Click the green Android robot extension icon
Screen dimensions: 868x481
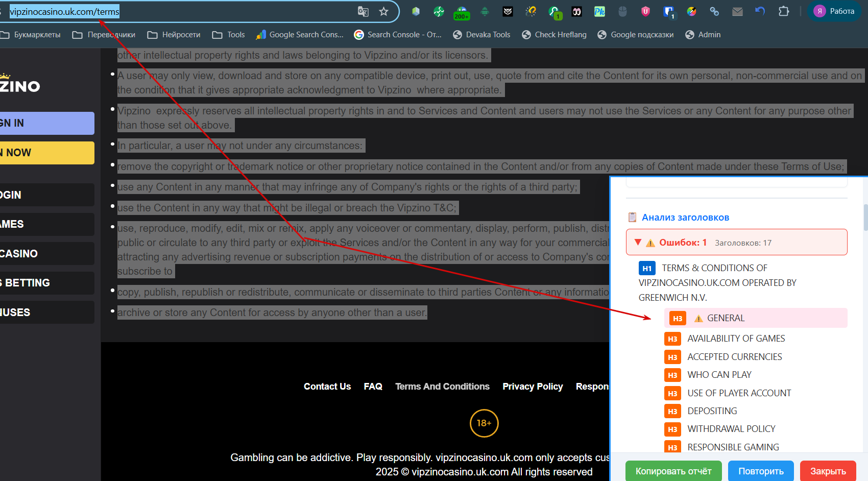click(x=485, y=11)
